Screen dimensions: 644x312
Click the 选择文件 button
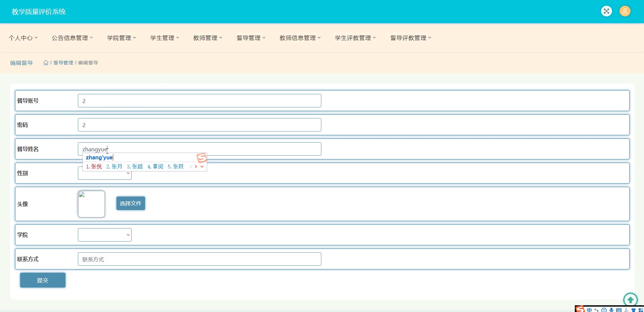pyautogui.click(x=131, y=203)
